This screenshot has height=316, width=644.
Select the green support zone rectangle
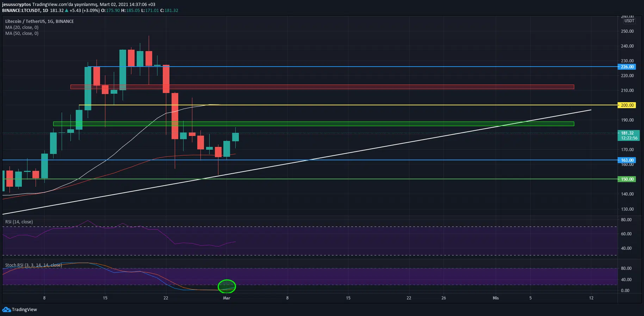(314, 124)
